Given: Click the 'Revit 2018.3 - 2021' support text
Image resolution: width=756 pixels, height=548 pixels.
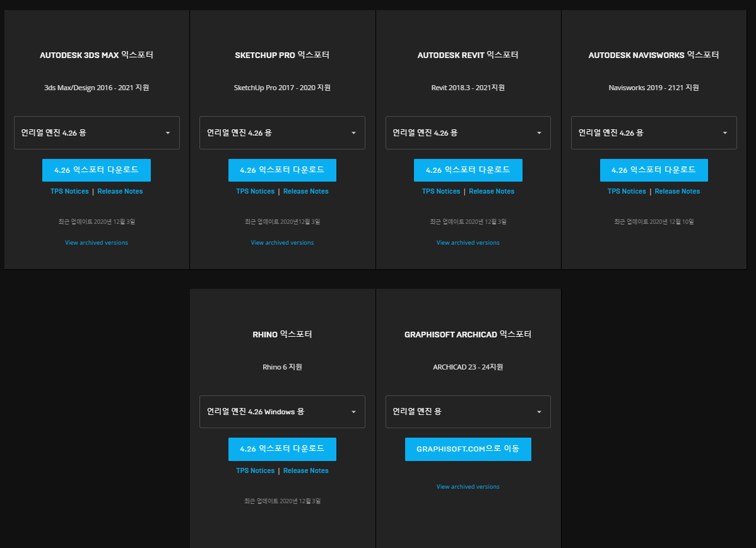Looking at the screenshot, I should coord(468,88).
